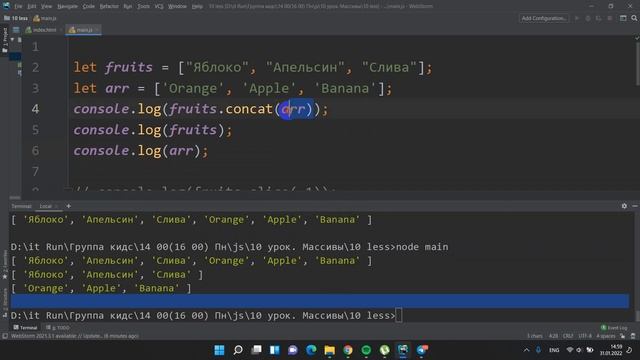The width and height of the screenshot is (640, 360).
Task: Open File Explorer from taskbar
Action: [x=330, y=350]
